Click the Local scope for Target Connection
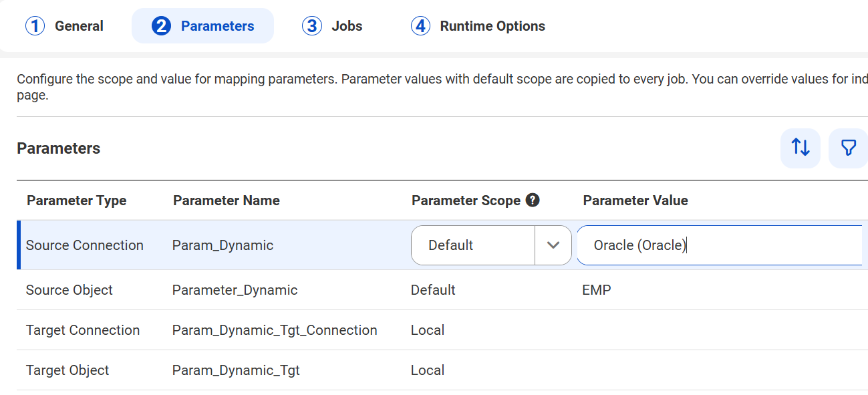 pyautogui.click(x=428, y=330)
